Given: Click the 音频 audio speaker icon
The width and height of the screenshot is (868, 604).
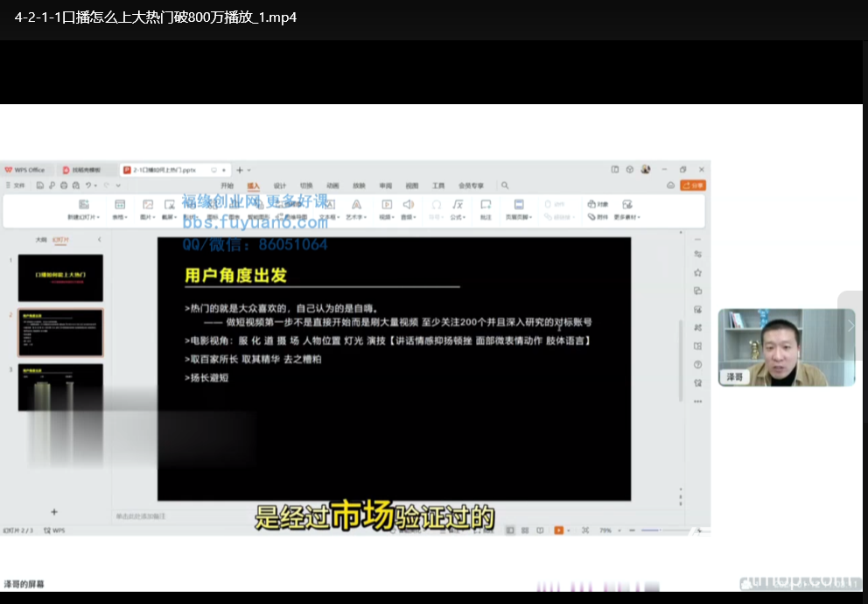Looking at the screenshot, I should (x=408, y=205).
